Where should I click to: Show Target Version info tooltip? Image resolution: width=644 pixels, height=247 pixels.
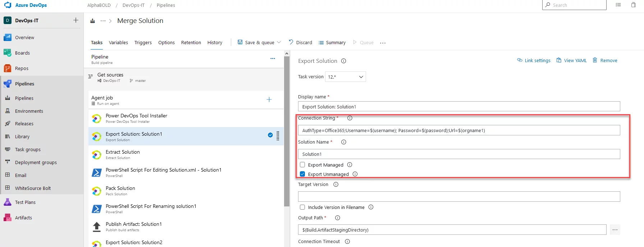pyautogui.click(x=336, y=184)
